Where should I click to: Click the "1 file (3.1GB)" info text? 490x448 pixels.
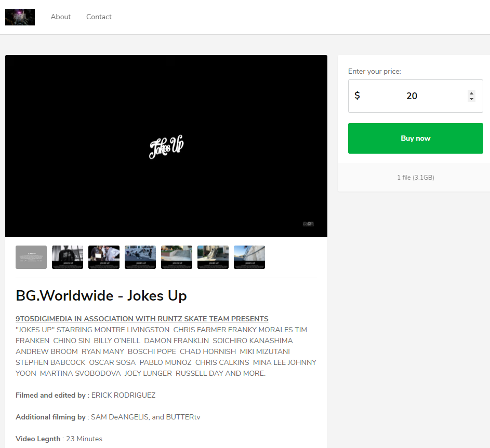tap(416, 178)
